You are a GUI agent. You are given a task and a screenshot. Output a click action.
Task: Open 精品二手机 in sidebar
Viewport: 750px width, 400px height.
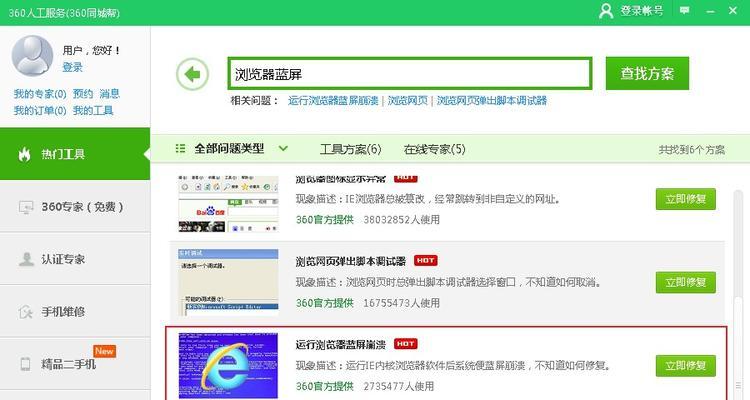pos(75,364)
